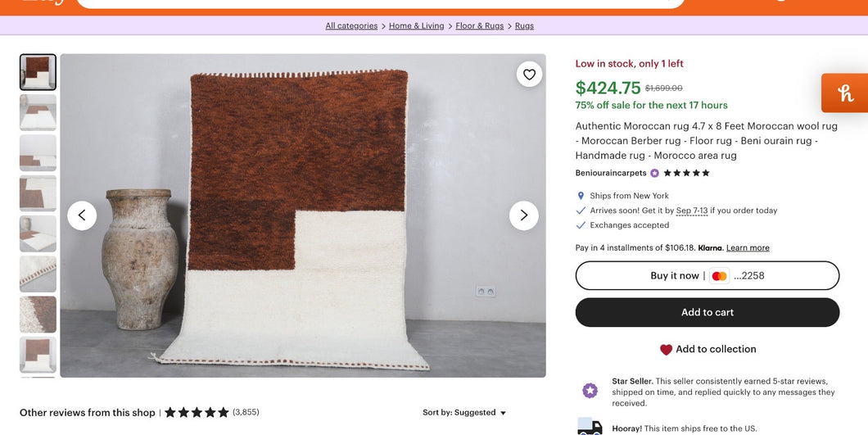Go to Home & Living breadcrumb
The image size is (868, 435).
click(416, 26)
